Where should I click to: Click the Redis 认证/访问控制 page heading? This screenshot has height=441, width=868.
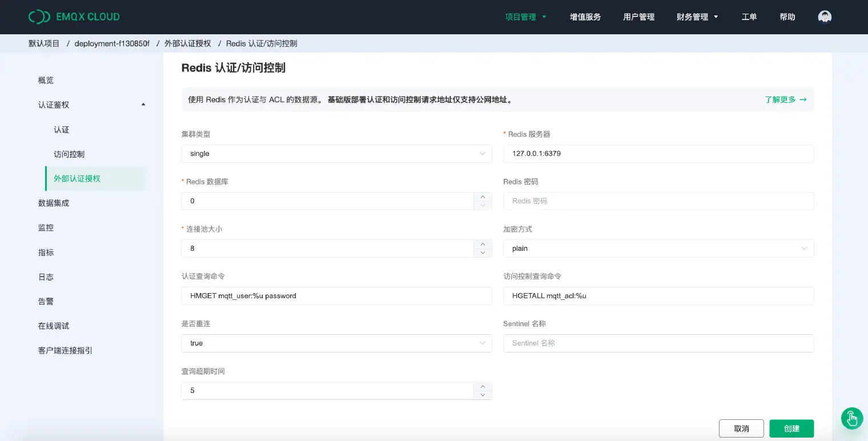coord(233,68)
